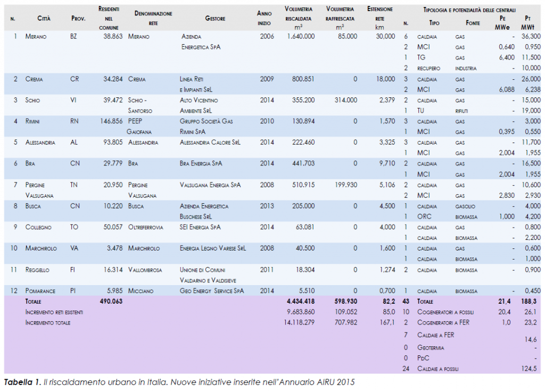Select the "ORC" plant type cell
This screenshot has width=545, height=392.
(x=424, y=216)
